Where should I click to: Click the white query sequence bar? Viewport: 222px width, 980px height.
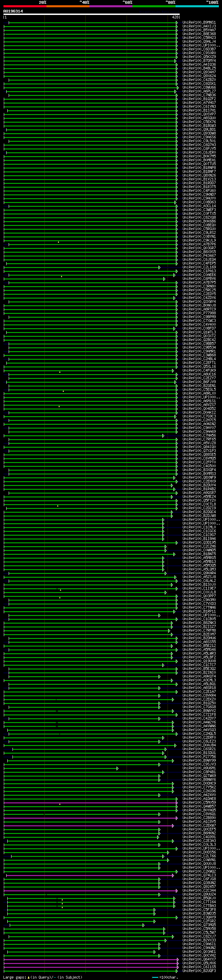point(92,15)
